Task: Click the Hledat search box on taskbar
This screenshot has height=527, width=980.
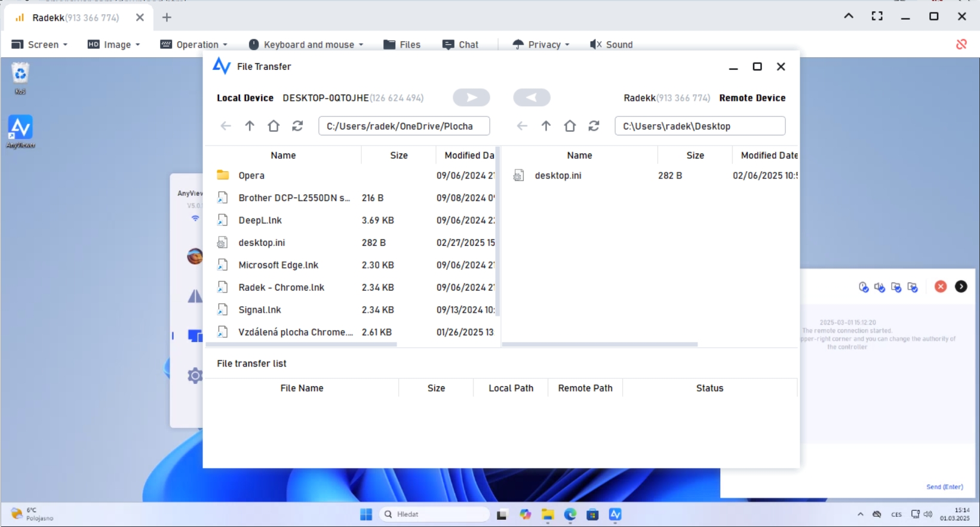Action: [435, 514]
